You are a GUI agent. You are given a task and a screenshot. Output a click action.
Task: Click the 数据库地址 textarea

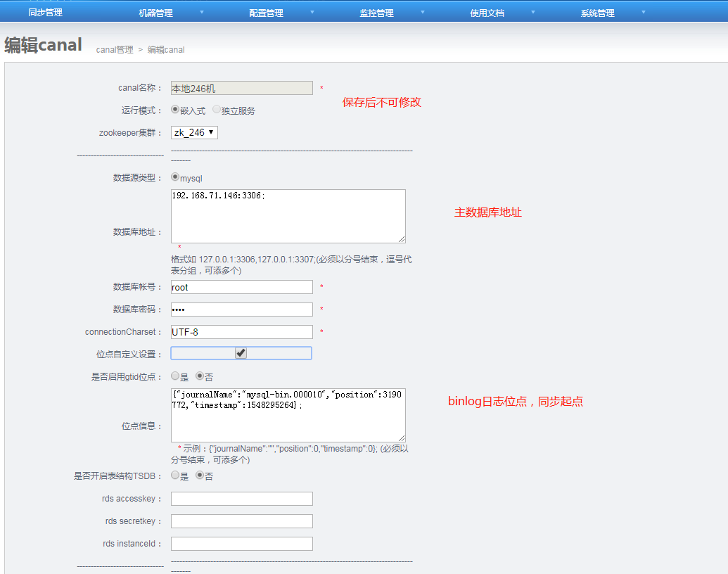tap(288, 216)
